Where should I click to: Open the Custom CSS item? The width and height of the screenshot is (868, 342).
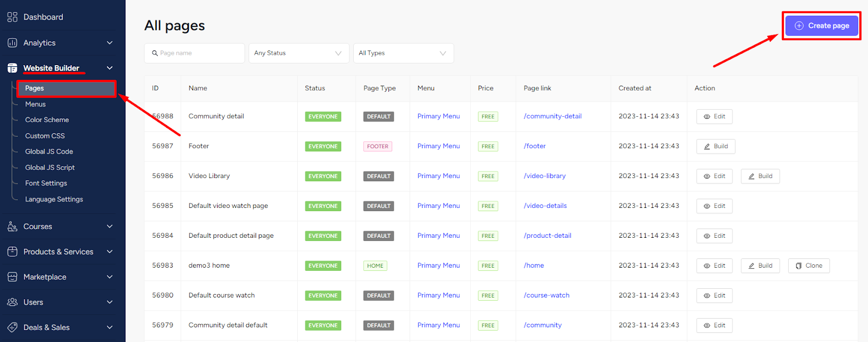[44, 136]
